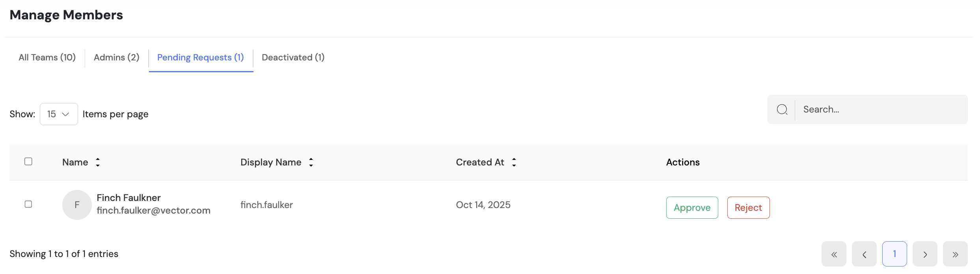Screen dimensions: 980x274
Task: Toggle the select-all header checkbox
Action: click(28, 161)
